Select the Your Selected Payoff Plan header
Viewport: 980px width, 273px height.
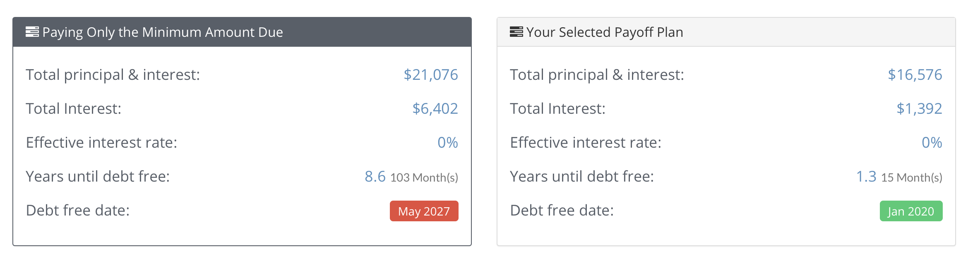coord(726,32)
